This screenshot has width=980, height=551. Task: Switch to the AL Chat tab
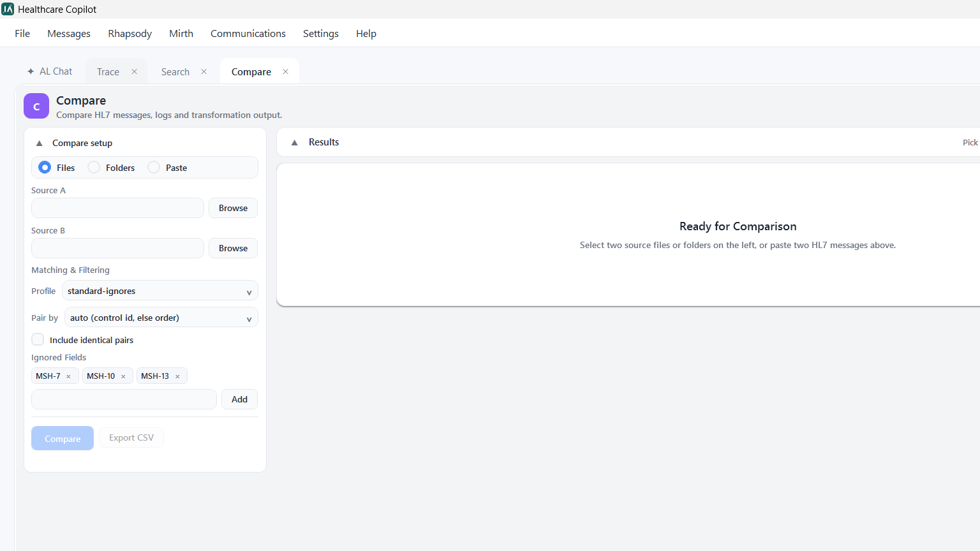tap(50, 71)
